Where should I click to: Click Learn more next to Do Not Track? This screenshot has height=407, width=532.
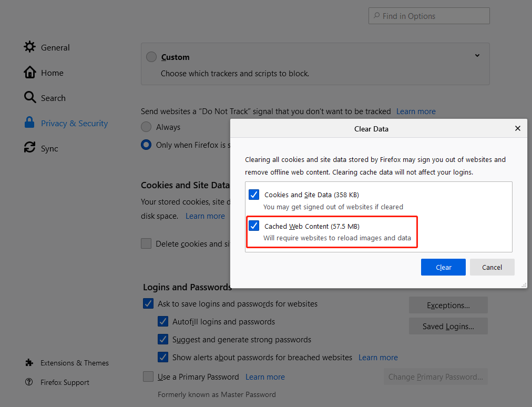[x=415, y=111]
